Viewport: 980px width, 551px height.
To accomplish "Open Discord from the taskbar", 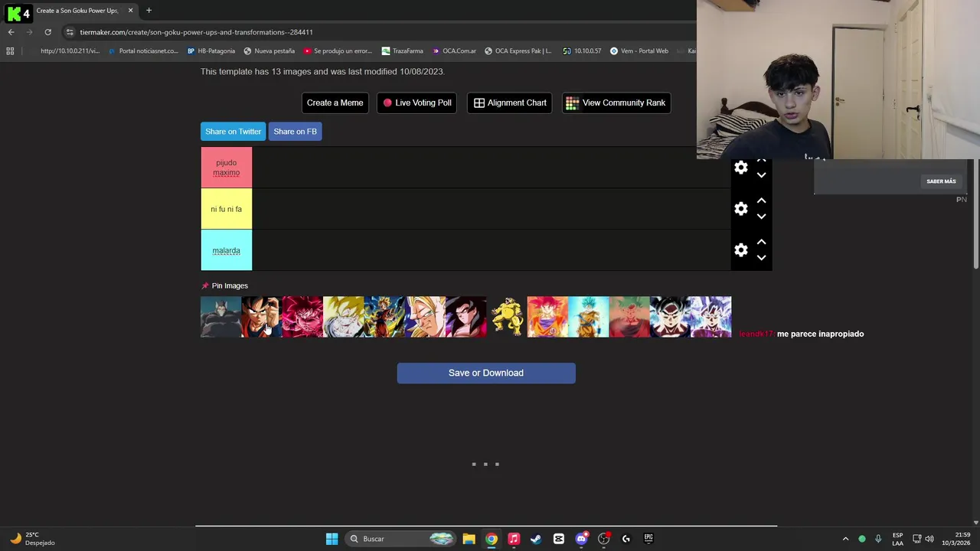I will tap(581, 539).
